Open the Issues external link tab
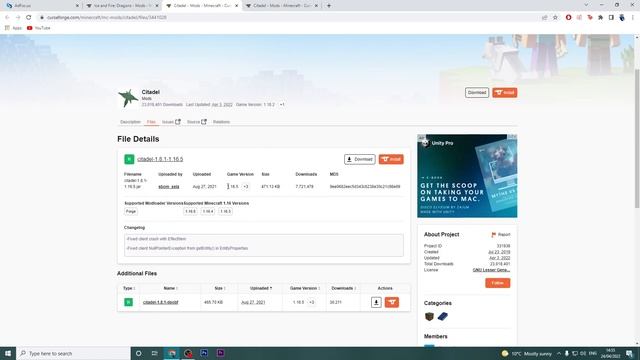Image resolution: width=640 pixels, height=360 pixels. [x=171, y=122]
